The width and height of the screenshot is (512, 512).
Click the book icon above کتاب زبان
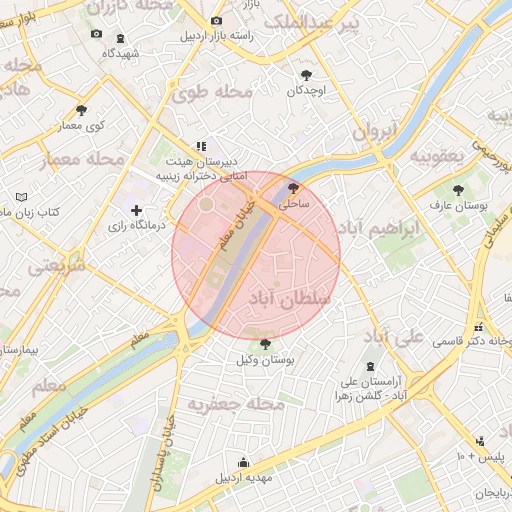pyautogui.click(x=21, y=197)
